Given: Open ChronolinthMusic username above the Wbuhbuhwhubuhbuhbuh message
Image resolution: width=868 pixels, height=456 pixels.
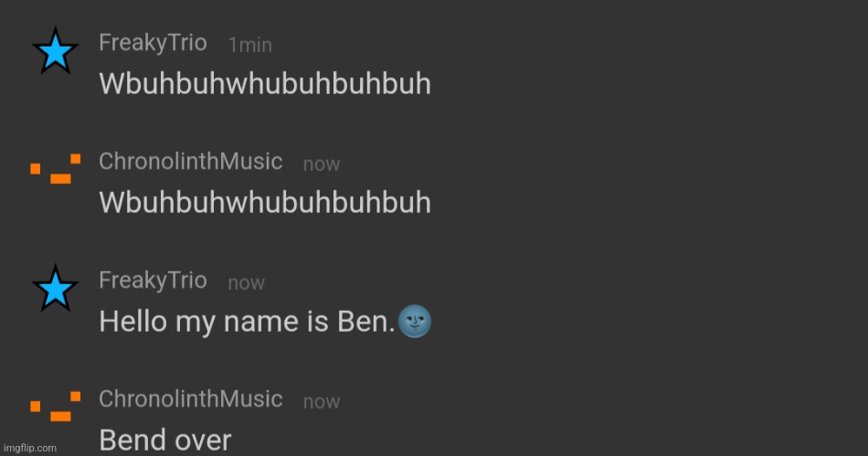Looking at the screenshot, I should click(190, 161).
